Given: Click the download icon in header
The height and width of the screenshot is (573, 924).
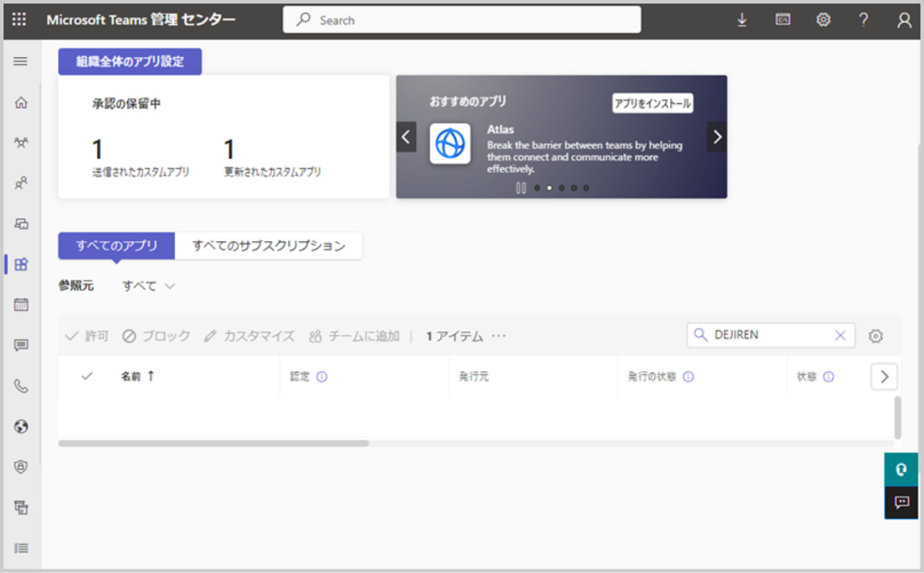Looking at the screenshot, I should pyautogui.click(x=742, y=20).
